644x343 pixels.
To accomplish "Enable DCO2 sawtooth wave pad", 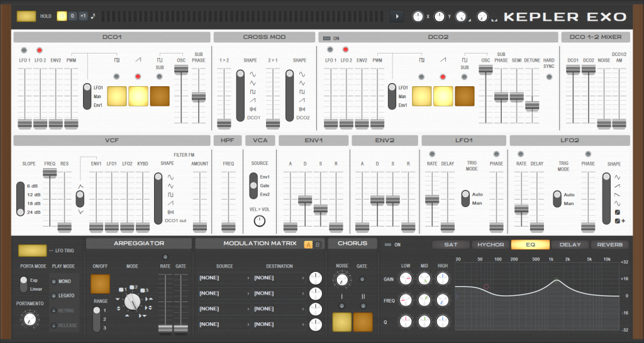I will [x=443, y=96].
